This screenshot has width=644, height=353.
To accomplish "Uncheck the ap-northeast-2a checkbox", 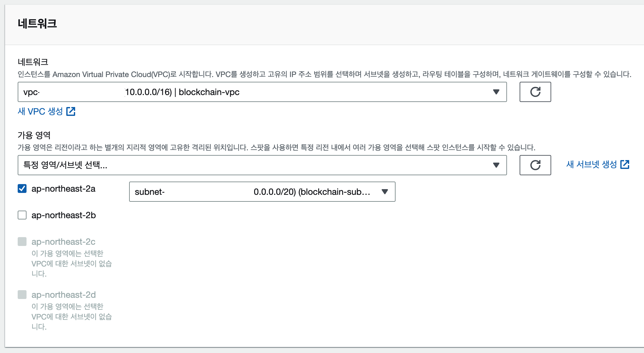I will tap(22, 189).
